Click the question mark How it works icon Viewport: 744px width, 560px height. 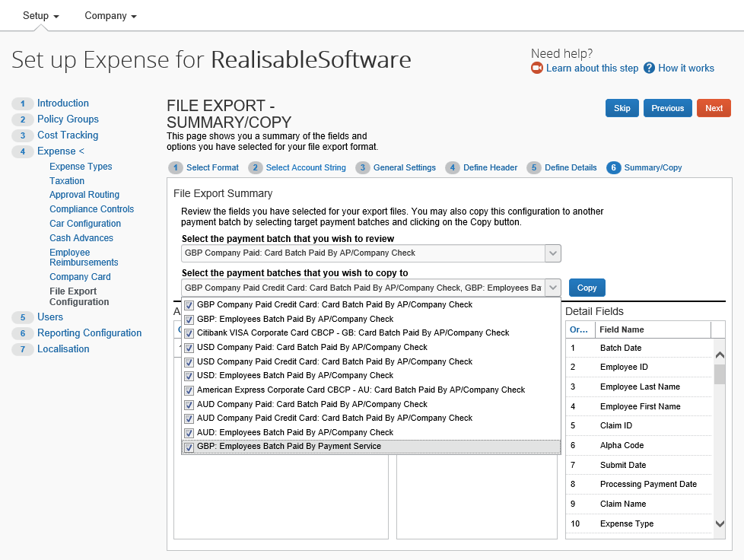(x=649, y=68)
